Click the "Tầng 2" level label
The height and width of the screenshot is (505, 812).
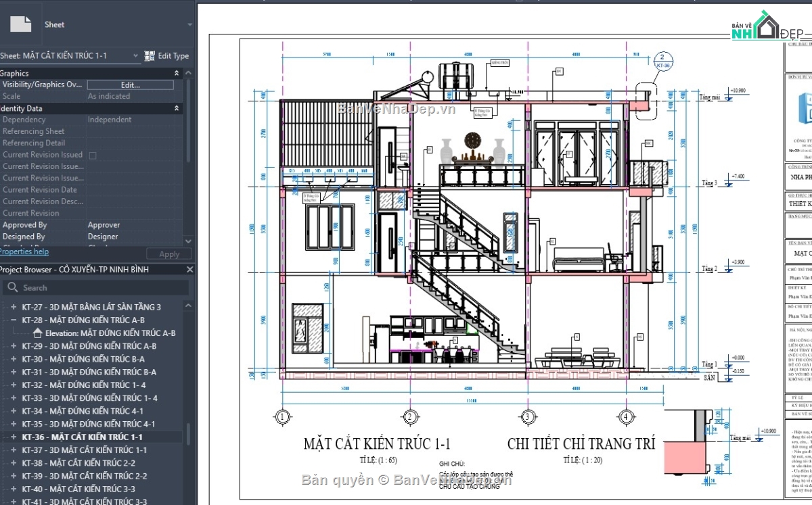click(x=709, y=269)
